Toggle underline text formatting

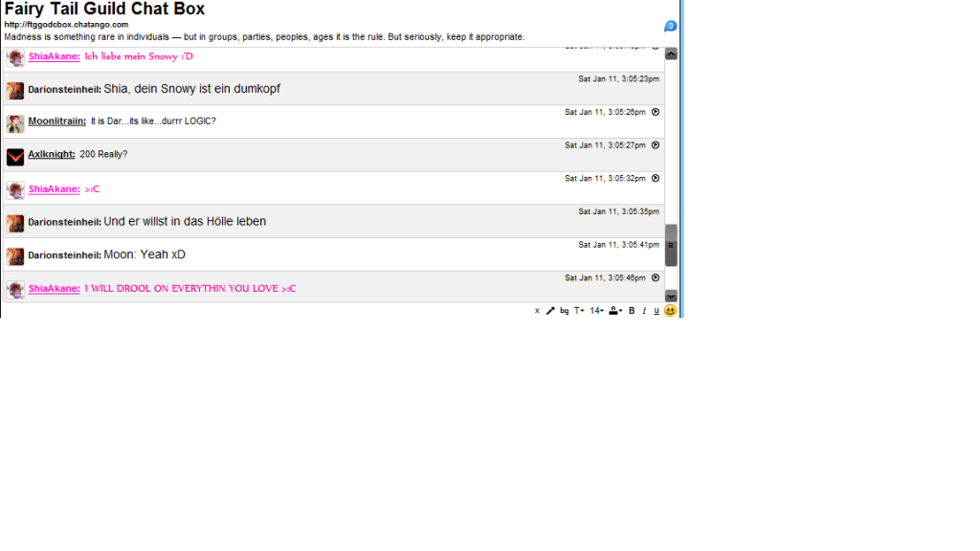pyautogui.click(x=657, y=311)
